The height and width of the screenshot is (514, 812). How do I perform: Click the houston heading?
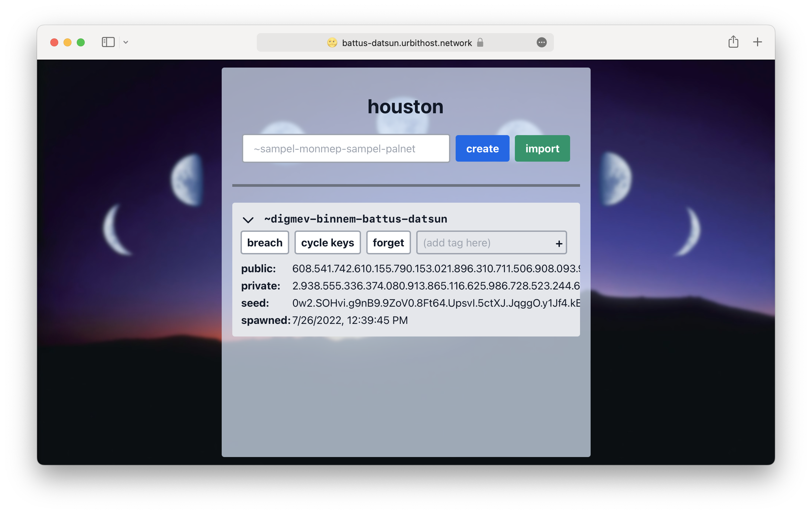point(405,107)
